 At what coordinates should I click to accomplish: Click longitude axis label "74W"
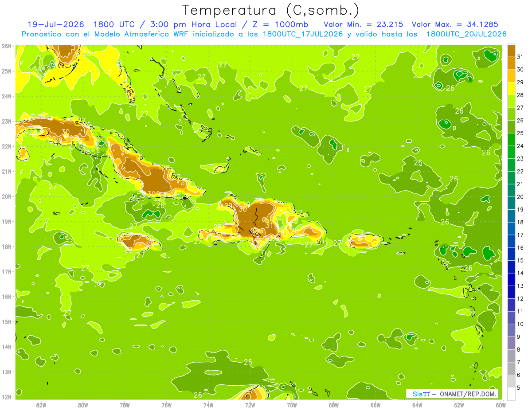point(208,405)
